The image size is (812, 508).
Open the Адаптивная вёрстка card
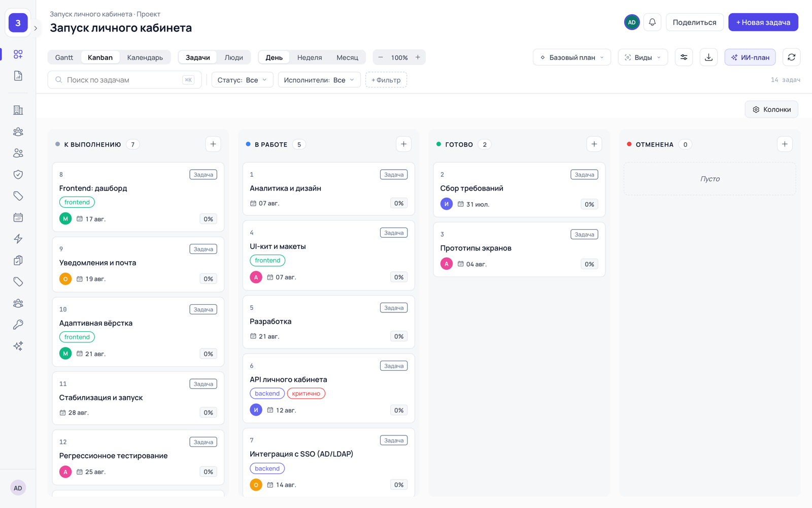point(138,332)
